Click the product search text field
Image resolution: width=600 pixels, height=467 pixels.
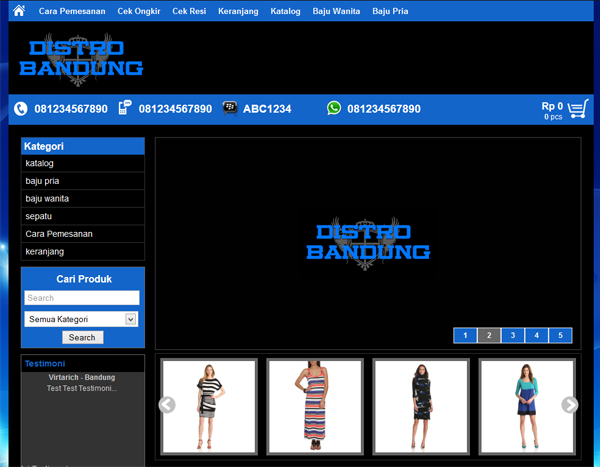pos(82,298)
